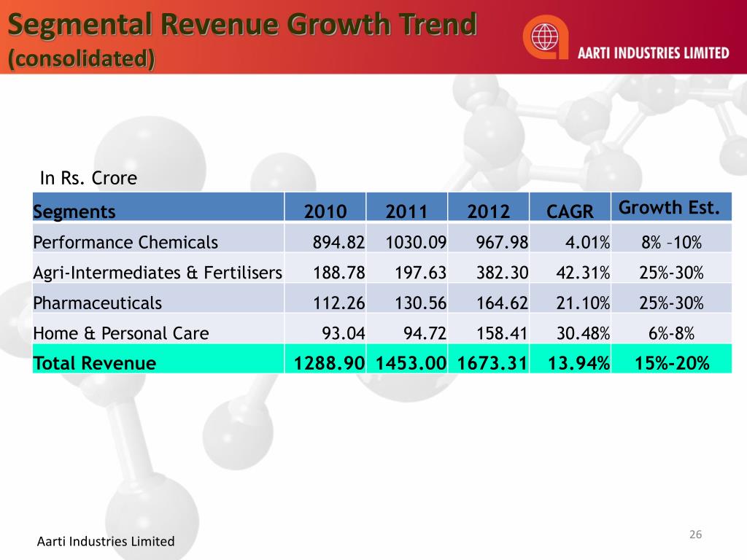This screenshot has height=560, width=747.
Task: Select the 'Growth Est.' column header
Action: click(x=669, y=208)
